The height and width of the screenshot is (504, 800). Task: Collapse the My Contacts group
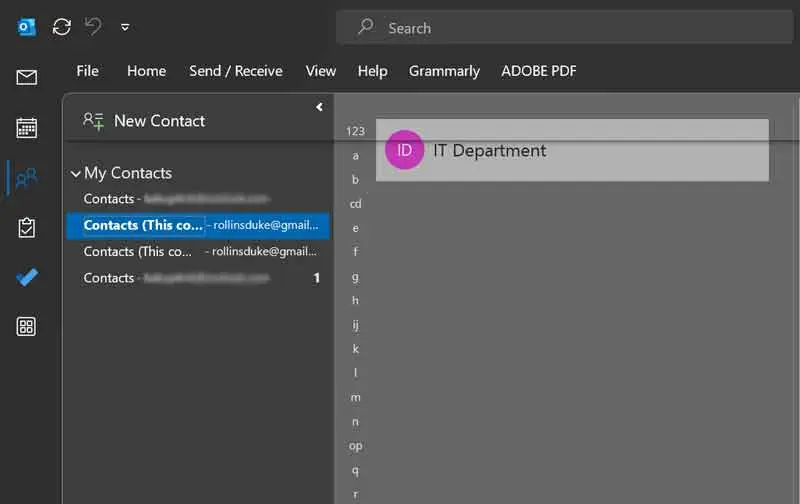76,174
